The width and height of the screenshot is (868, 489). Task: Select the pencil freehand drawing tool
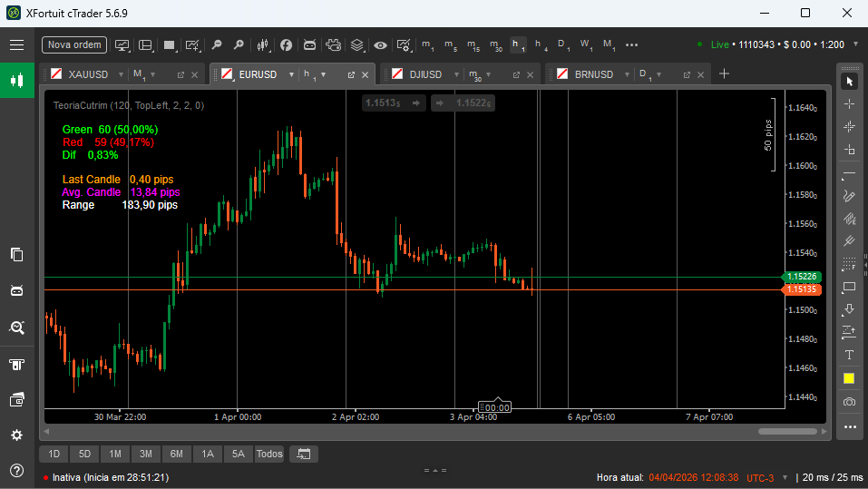click(x=849, y=195)
